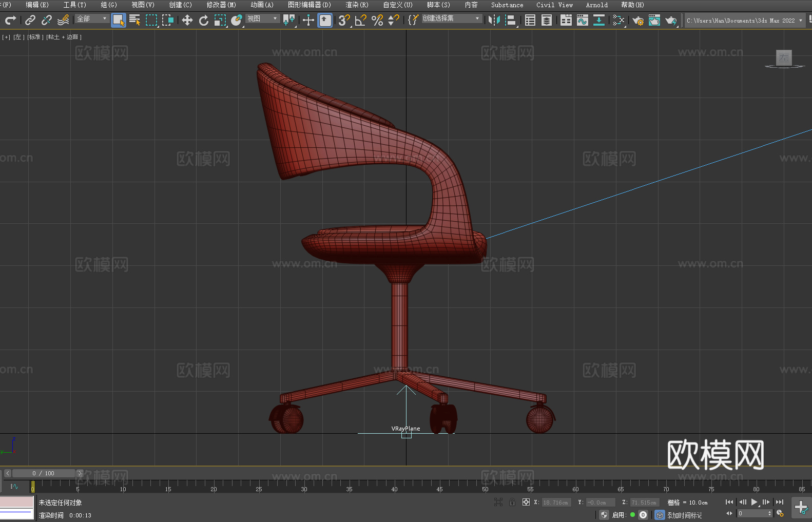
Task: Toggle the Scene Explorer icon
Action: tap(530, 20)
